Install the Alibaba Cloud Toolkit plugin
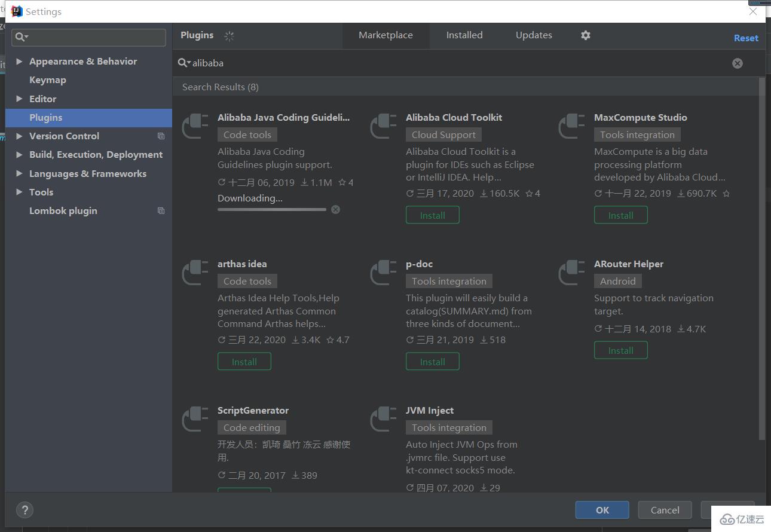Screen dimensions: 771x532 click(x=433, y=215)
